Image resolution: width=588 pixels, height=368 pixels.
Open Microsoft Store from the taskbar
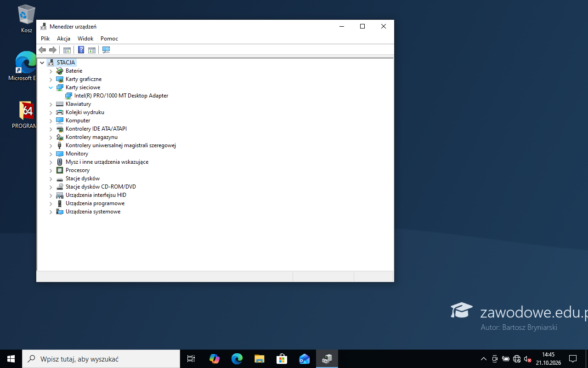click(x=282, y=359)
